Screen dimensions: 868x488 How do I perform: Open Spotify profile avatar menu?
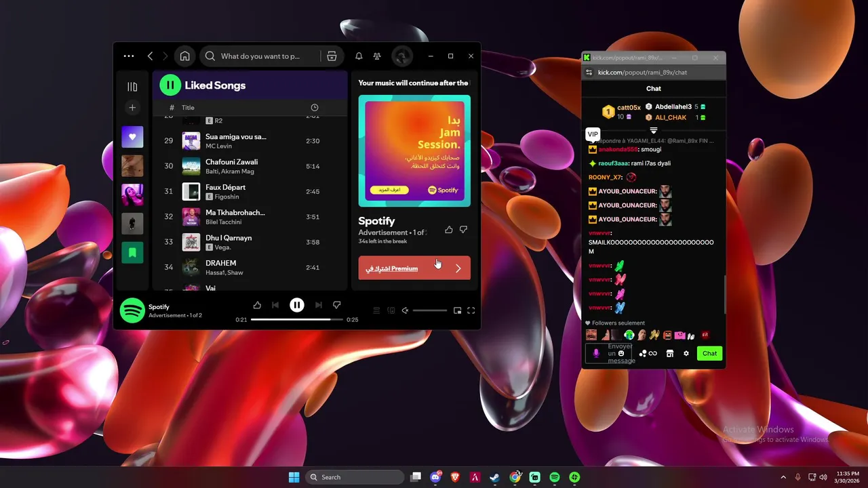point(401,56)
